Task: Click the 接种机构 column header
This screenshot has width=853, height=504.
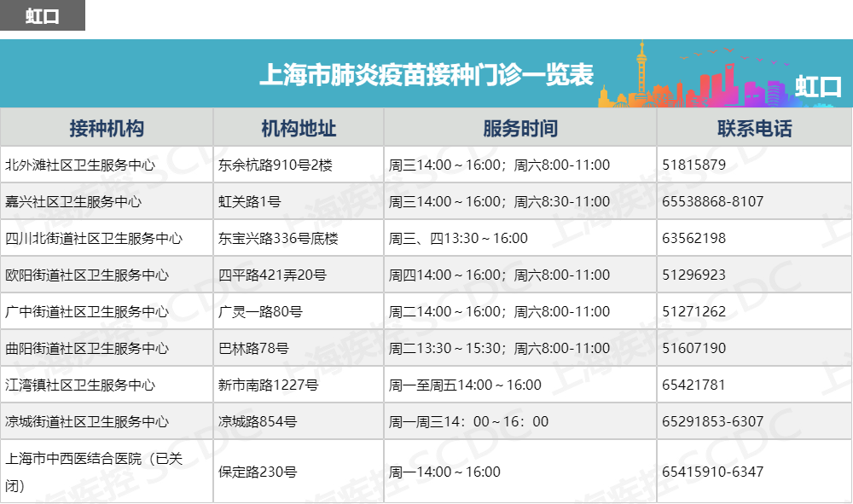Action: (x=107, y=128)
